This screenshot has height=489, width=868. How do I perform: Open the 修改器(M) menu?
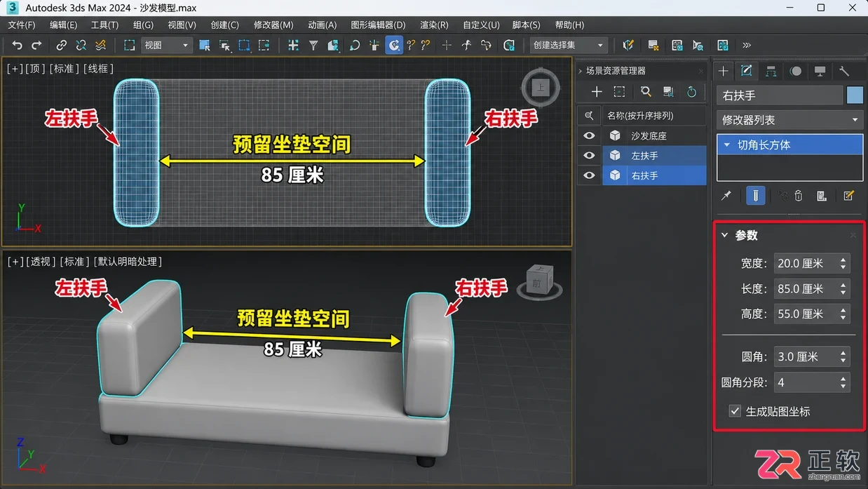(x=273, y=25)
